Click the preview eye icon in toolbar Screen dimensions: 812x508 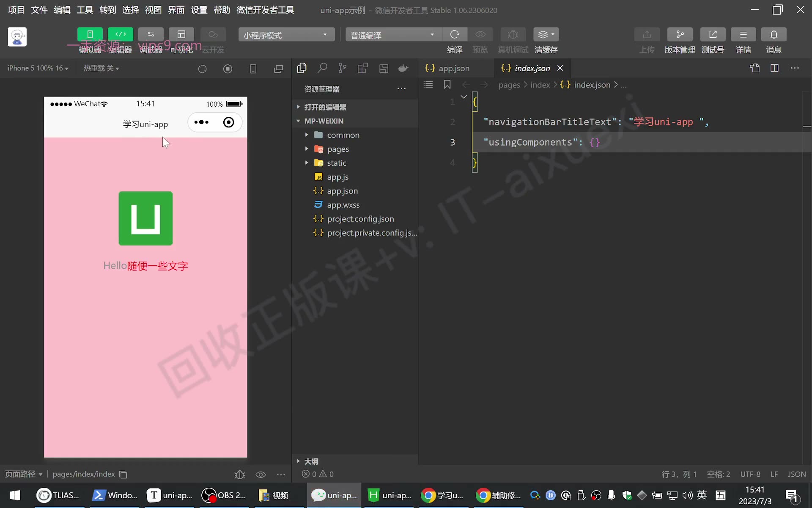[480, 34]
